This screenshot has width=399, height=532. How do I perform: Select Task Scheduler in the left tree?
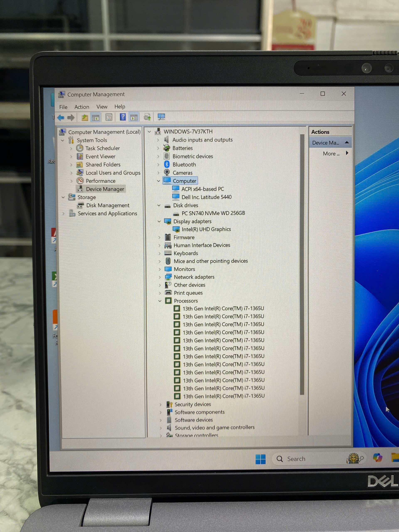[102, 148]
